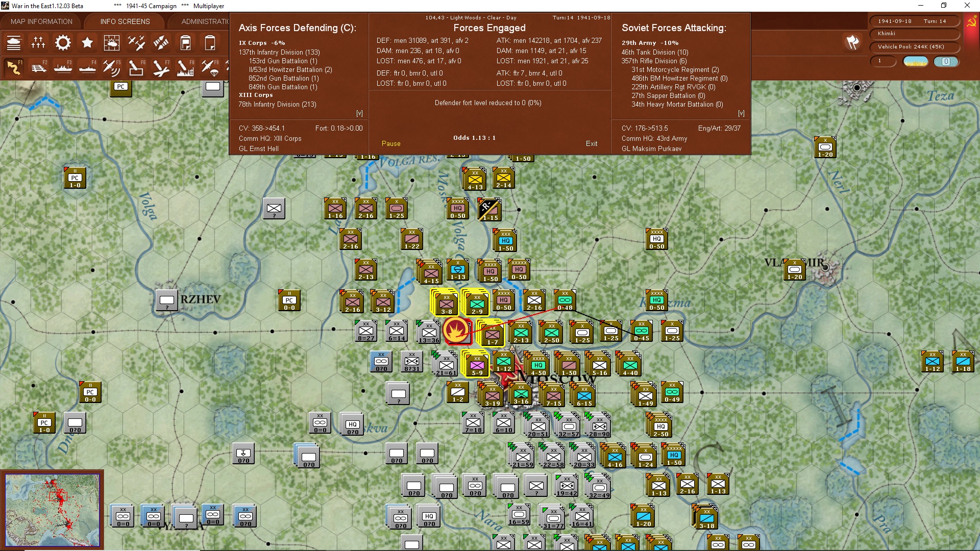Select the 2-9 green unit counter

(x=477, y=303)
